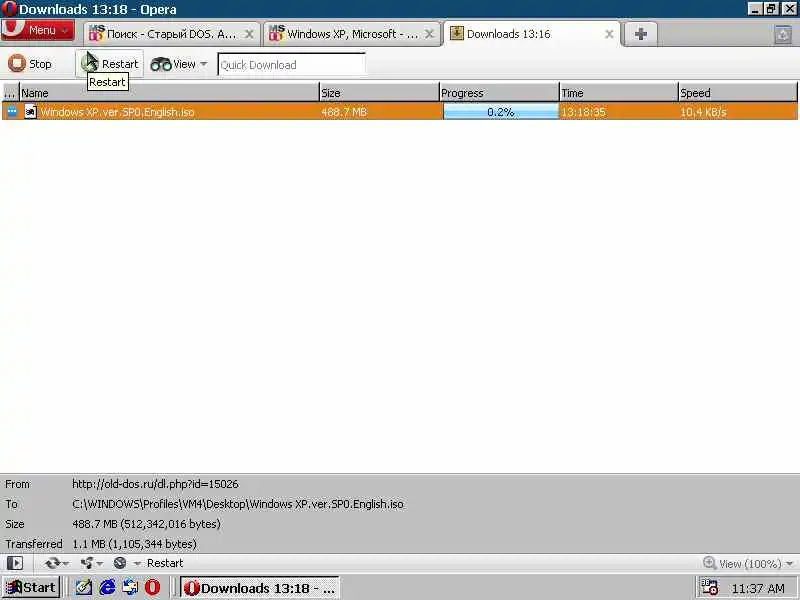Open the Opera Link sync status icon
Screen dimensions: 800x600
click(x=52, y=563)
